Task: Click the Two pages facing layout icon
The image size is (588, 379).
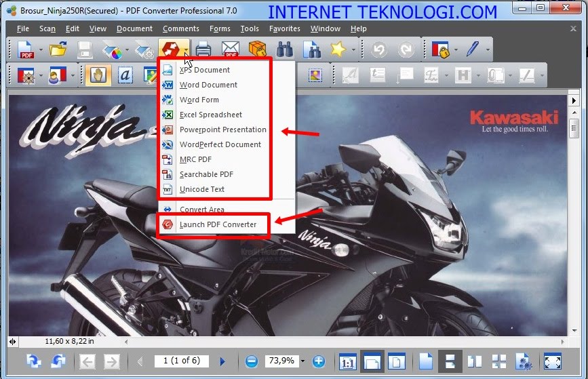Action: click(475, 362)
